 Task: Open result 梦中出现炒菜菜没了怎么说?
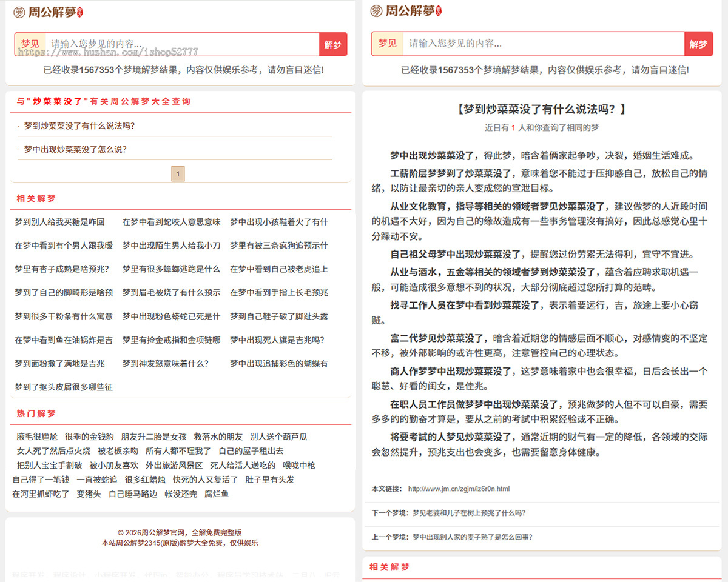(75, 149)
